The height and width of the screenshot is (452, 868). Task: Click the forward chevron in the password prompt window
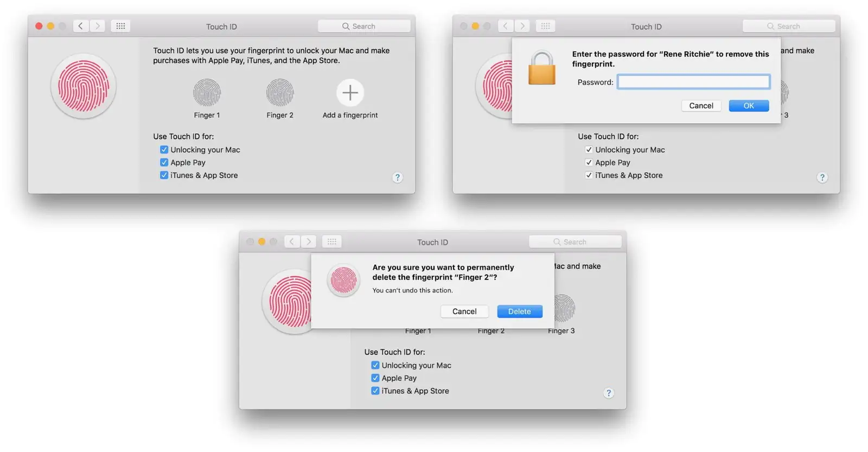[522, 26]
